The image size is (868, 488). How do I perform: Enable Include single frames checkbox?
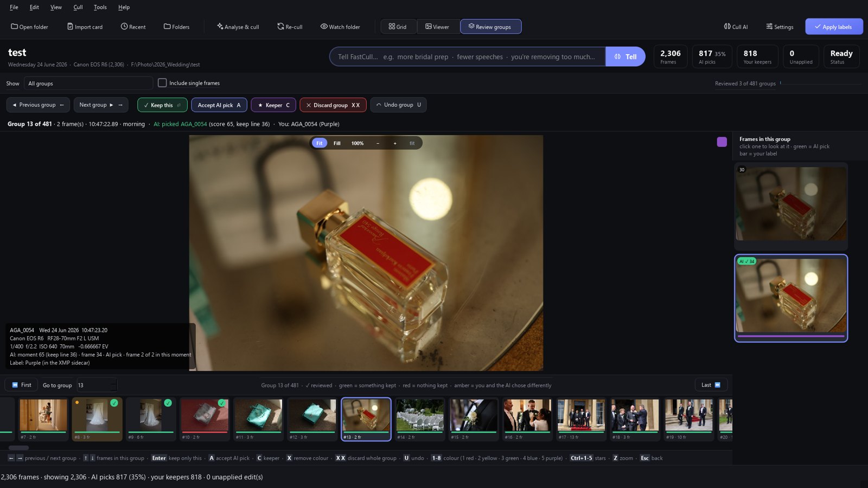point(162,83)
